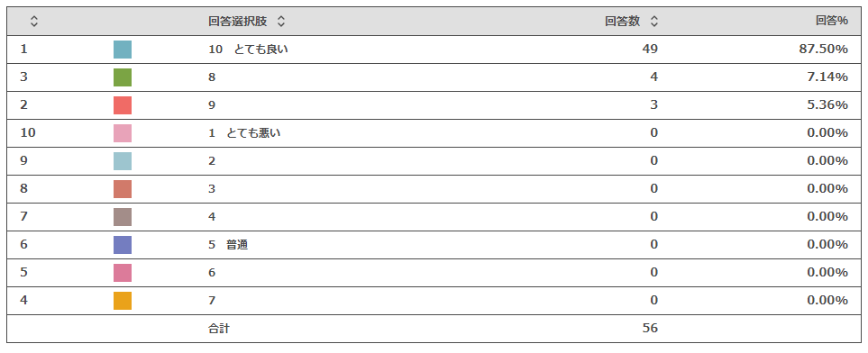Click the orange swatch for option 7
868x353 pixels.
point(123,301)
